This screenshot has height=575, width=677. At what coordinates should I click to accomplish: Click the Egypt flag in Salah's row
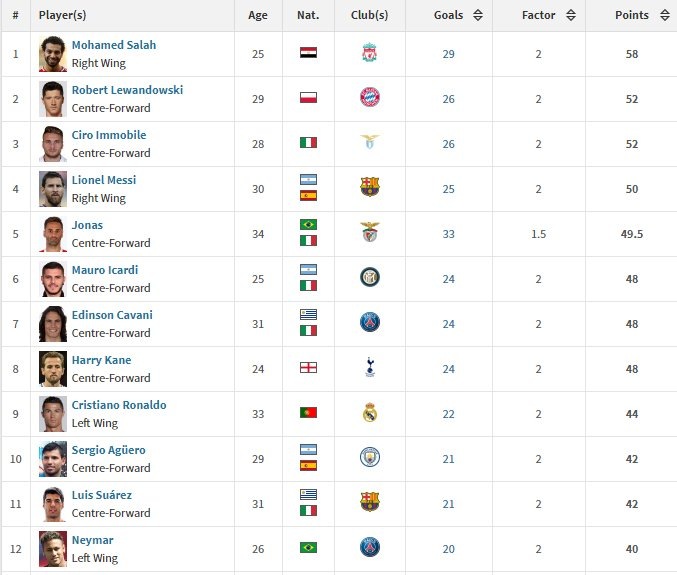[308, 53]
